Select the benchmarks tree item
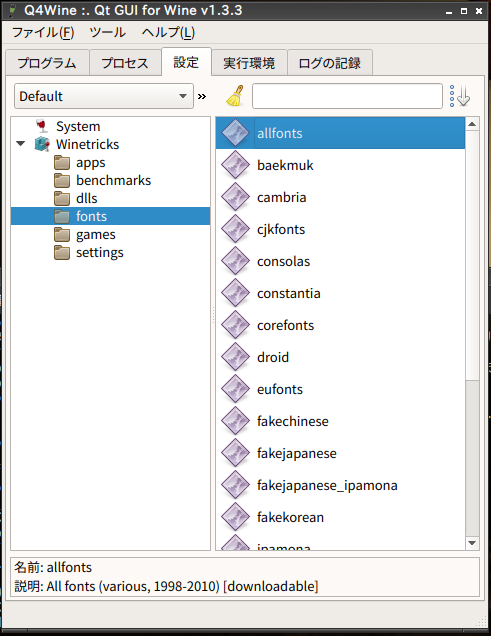 point(114,180)
